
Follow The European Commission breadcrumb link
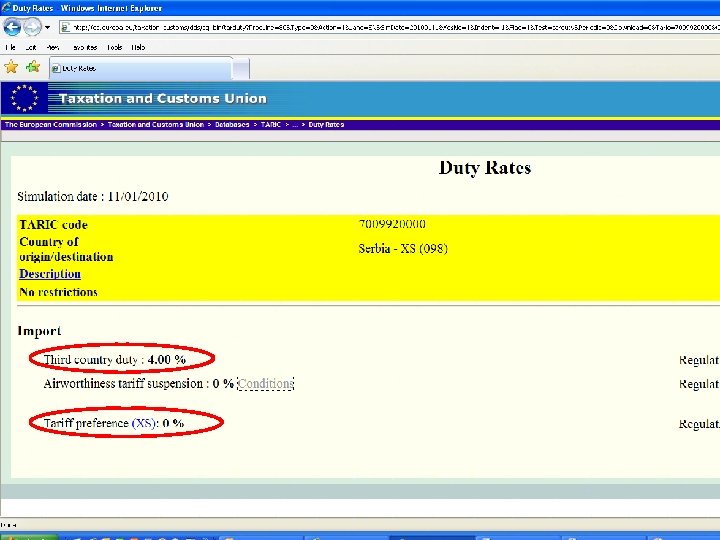pyautogui.click(x=51, y=124)
